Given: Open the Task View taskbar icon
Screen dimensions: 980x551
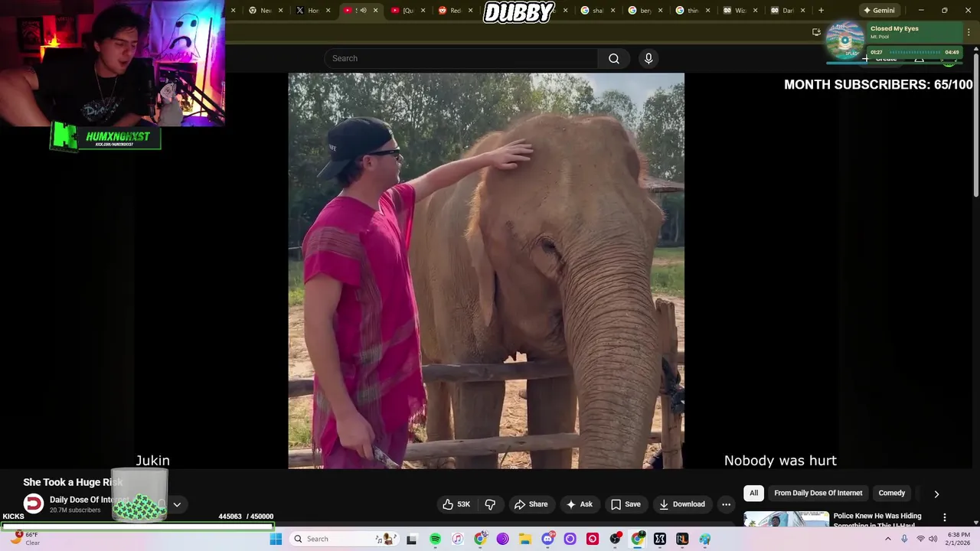Looking at the screenshot, I should click(412, 539).
